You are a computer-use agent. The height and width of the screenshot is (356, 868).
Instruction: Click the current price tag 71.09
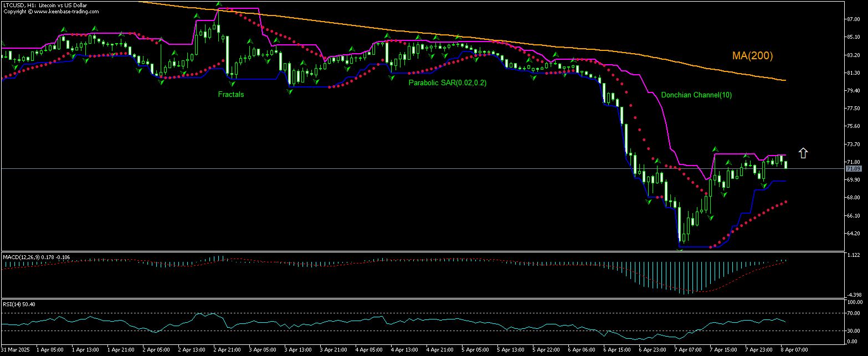tap(853, 168)
